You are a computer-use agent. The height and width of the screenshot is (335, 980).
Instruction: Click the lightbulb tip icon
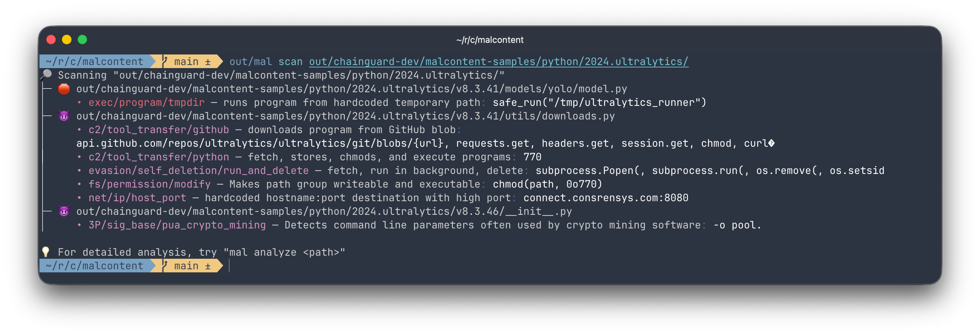46,251
